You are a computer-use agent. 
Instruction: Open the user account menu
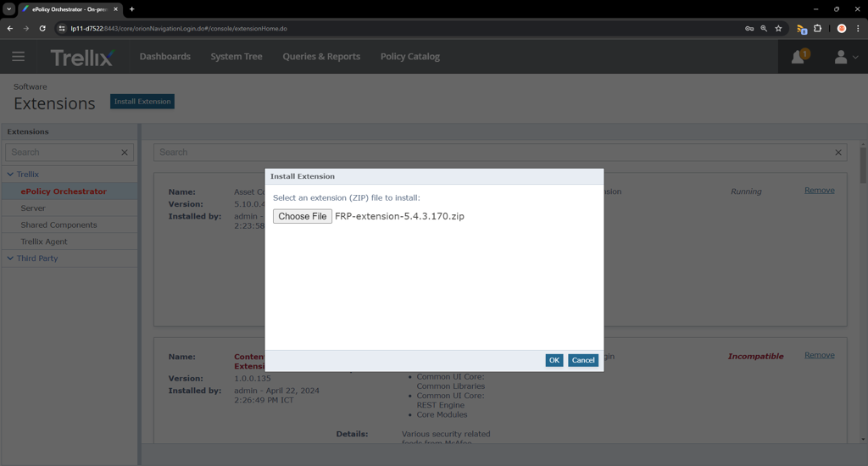coord(846,57)
